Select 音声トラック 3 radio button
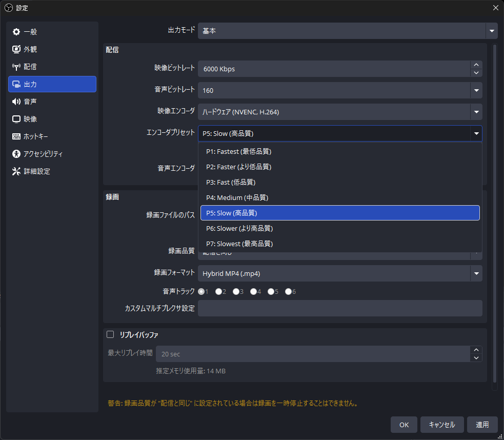 [x=236, y=291]
